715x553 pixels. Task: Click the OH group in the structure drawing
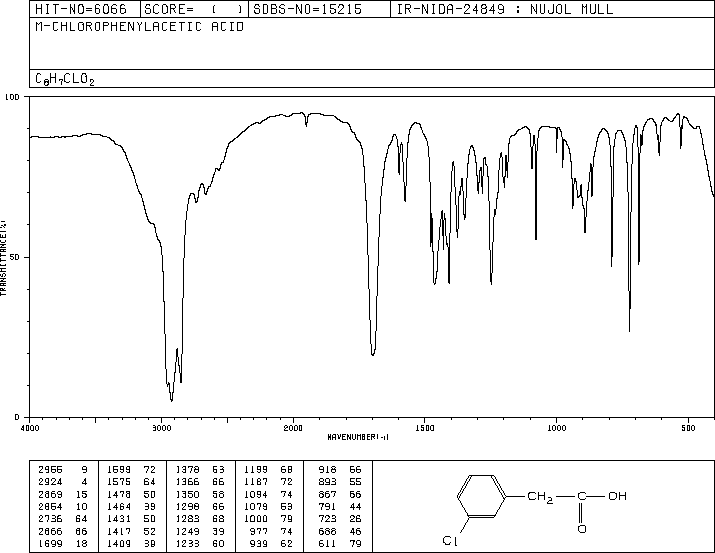618,496
